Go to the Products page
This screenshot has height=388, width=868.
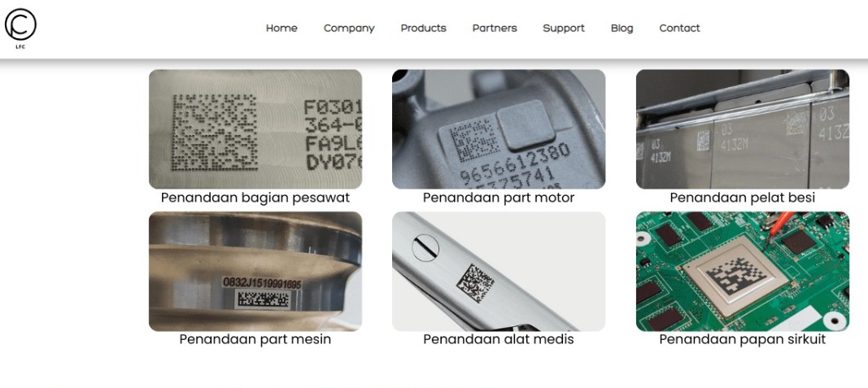423,28
